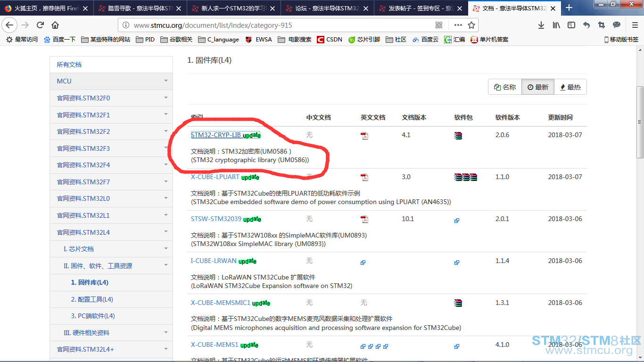Screen dimensions: 644x362
Task: Switch to the 踏雪寻歌 tab
Action: (140, 8)
